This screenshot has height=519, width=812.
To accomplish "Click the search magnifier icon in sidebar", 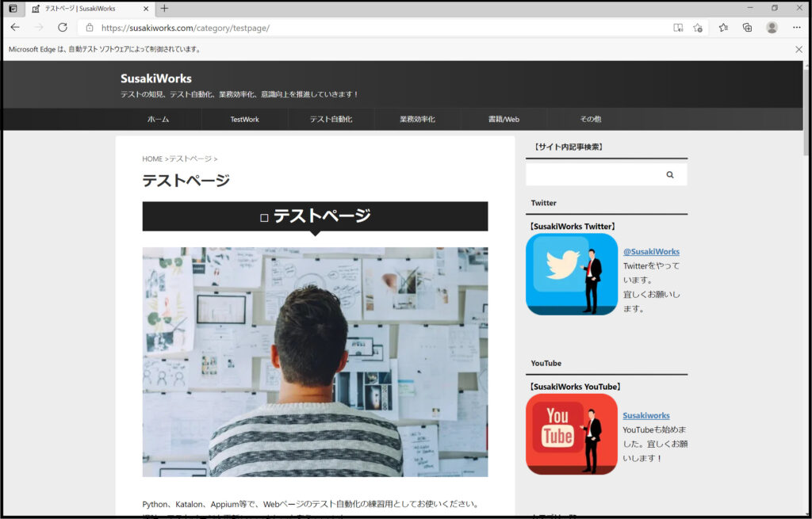I will (x=669, y=175).
